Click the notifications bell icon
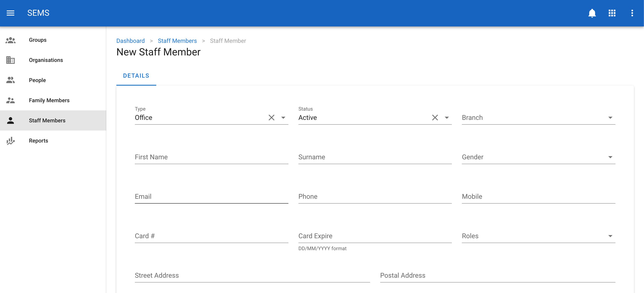Image resolution: width=644 pixels, height=293 pixels. point(592,13)
